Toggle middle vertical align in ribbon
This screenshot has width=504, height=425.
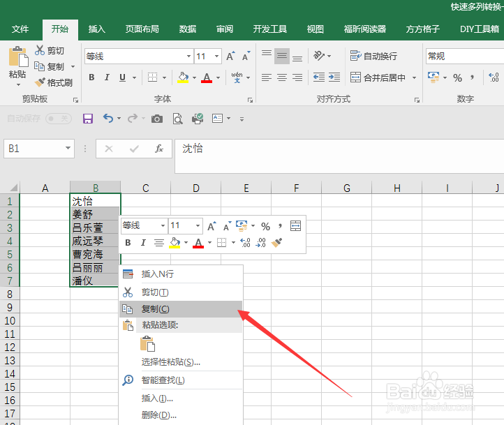pos(282,57)
